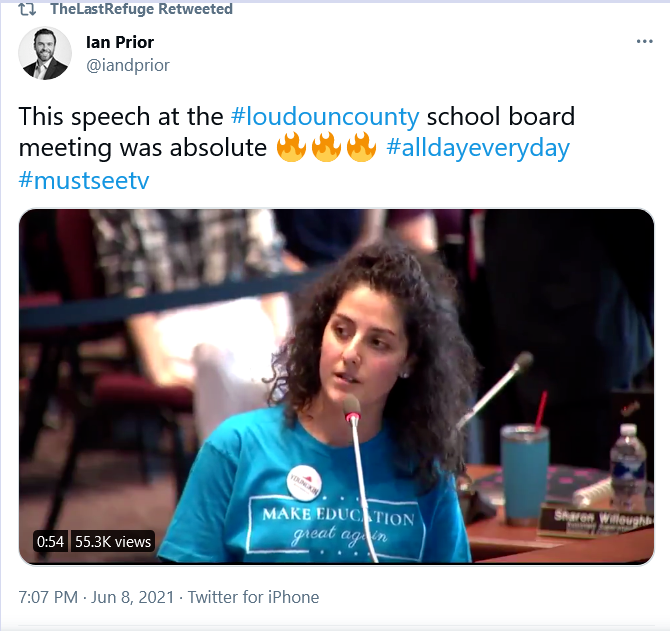
Task: Click the first fire emoji
Action: coord(291,147)
